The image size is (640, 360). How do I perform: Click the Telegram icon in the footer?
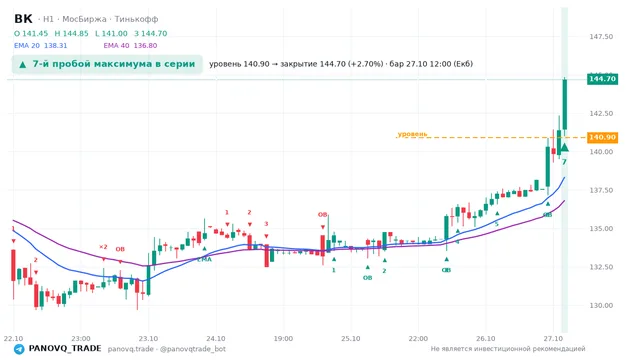point(19,349)
